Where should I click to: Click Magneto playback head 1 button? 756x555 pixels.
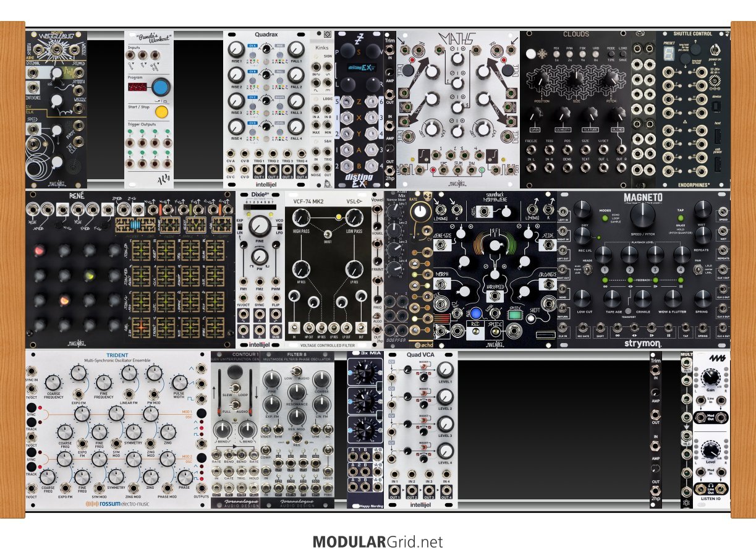click(x=605, y=270)
